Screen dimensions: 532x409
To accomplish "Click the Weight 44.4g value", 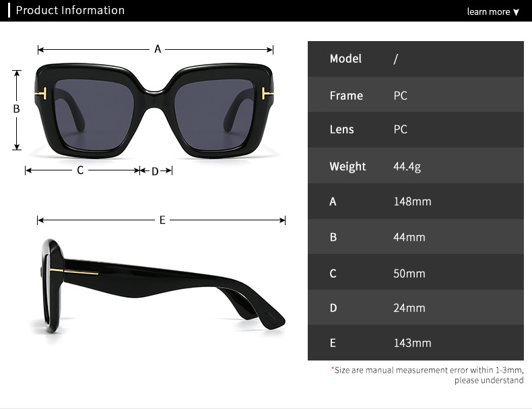I will point(407,166).
